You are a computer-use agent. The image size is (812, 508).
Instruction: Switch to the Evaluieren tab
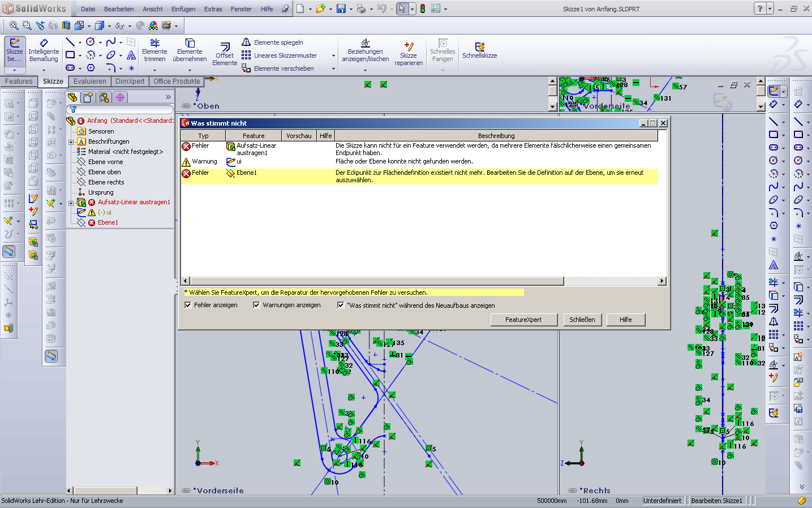(x=89, y=81)
